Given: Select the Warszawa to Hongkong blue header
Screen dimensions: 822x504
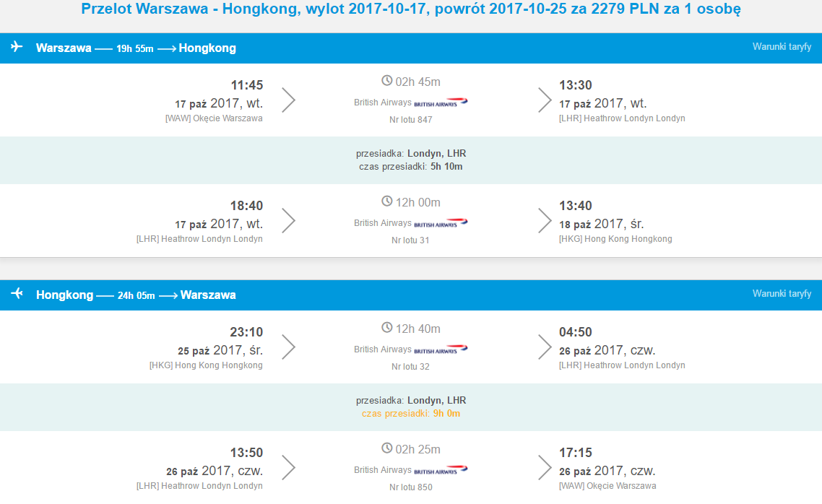Looking at the screenshot, I should pyautogui.click(x=411, y=48).
